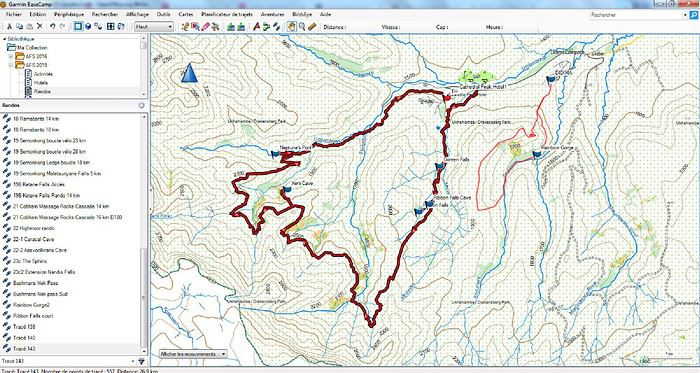The height and width of the screenshot is (373, 700).
Task: Click the Randos list vertical scrollbar
Action: [x=144, y=233]
